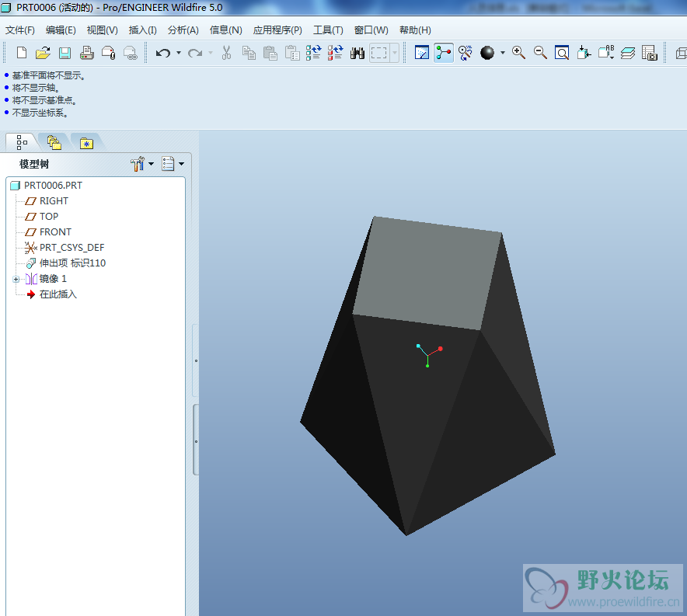This screenshot has height=616, width=687.
Task: Toggle the spin center display button
Action: tap(444, 53)
